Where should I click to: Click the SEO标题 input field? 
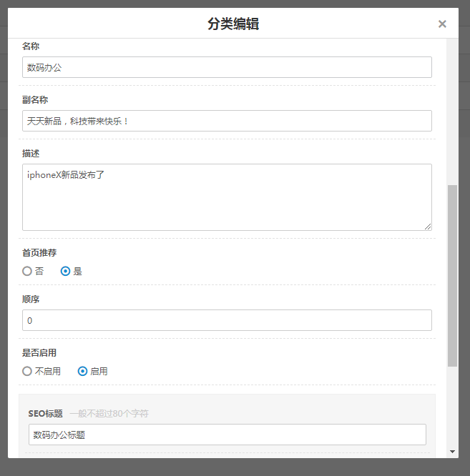tap(227, 435)
